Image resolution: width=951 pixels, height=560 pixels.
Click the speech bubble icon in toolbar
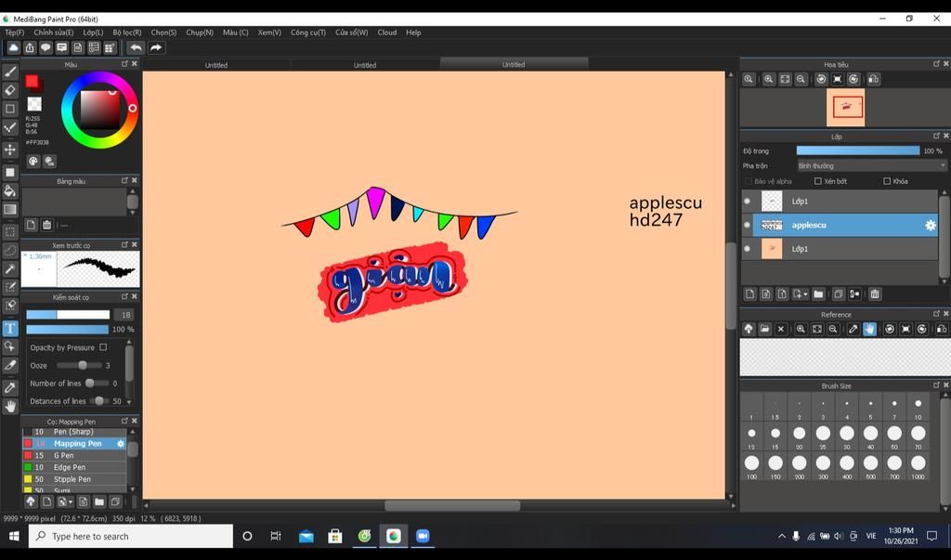coord(46,48)
